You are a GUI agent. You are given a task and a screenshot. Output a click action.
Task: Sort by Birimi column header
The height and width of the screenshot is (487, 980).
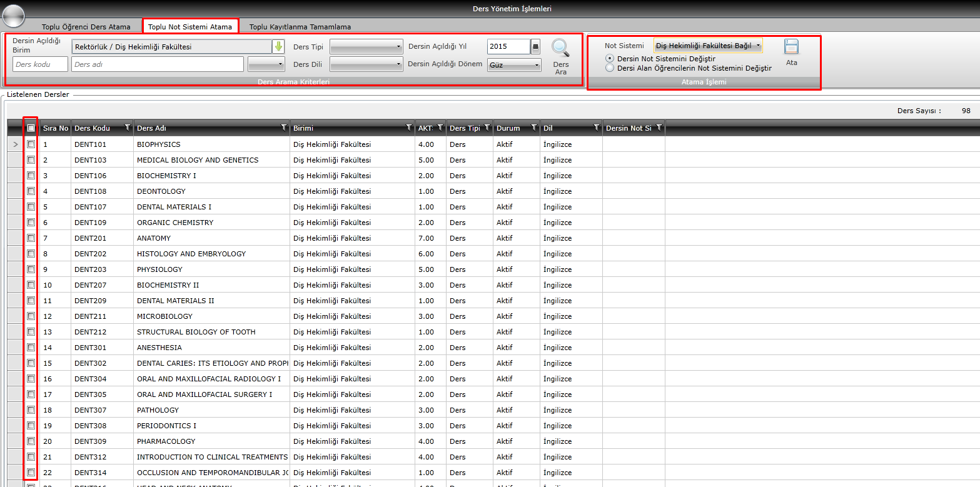303,128
